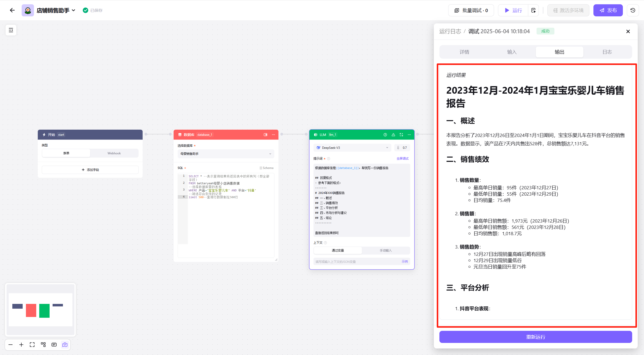Screen dimensions: 644x355
Task: Click the LLM node help icon
Action: pyautogui.click(x=385, y=135)
